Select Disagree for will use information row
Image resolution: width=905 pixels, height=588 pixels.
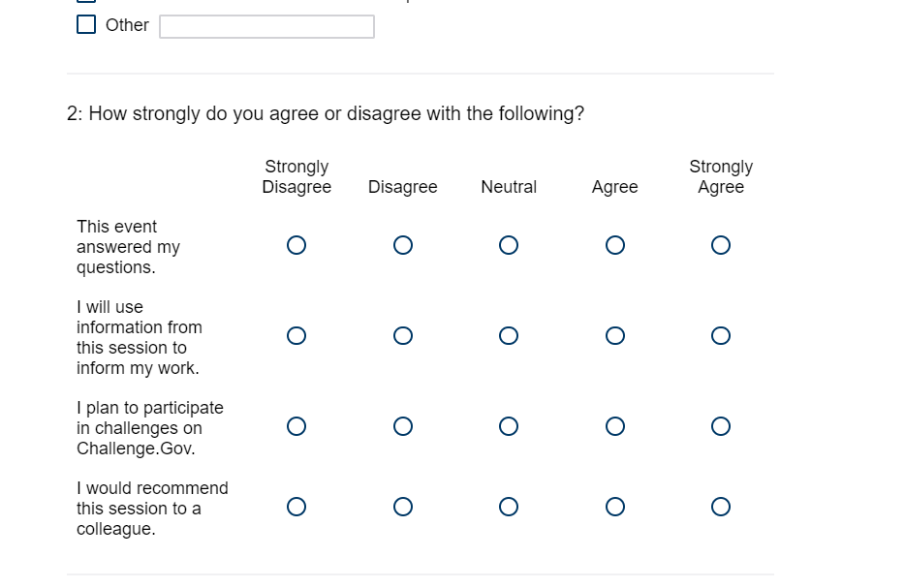click(403, 336)
